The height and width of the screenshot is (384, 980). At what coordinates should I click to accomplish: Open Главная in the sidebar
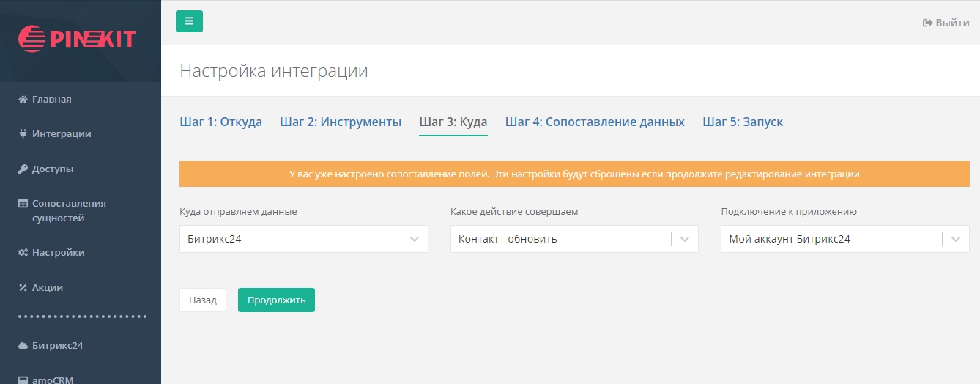[51, 100]
